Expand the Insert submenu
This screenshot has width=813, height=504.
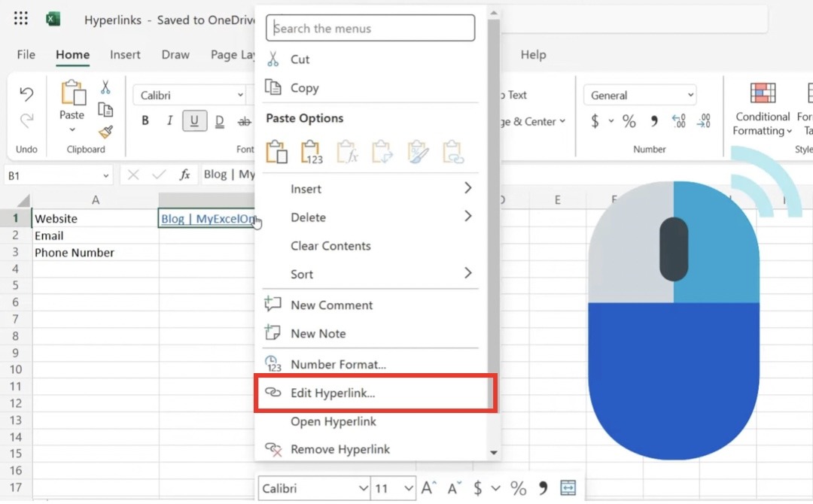tap(371, 189)
